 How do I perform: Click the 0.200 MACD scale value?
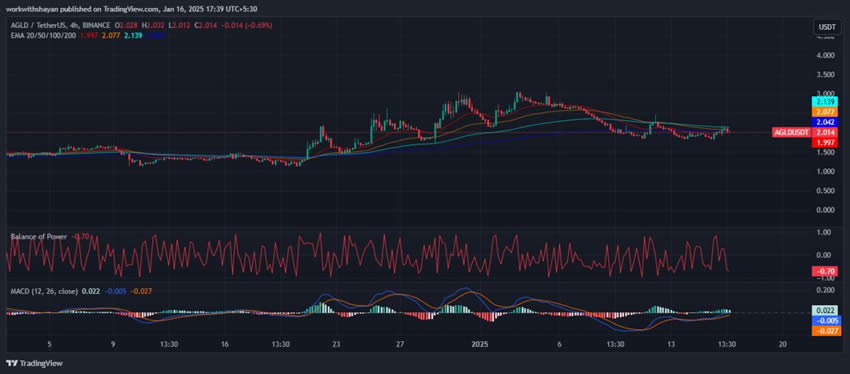[826, 290]
